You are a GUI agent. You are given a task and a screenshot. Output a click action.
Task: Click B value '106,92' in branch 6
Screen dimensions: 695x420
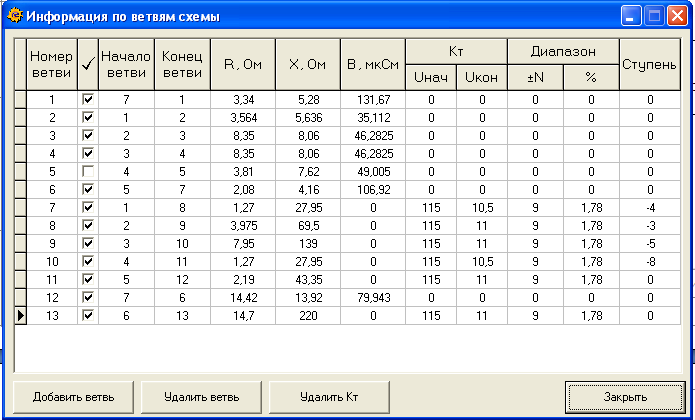(373, 190)
